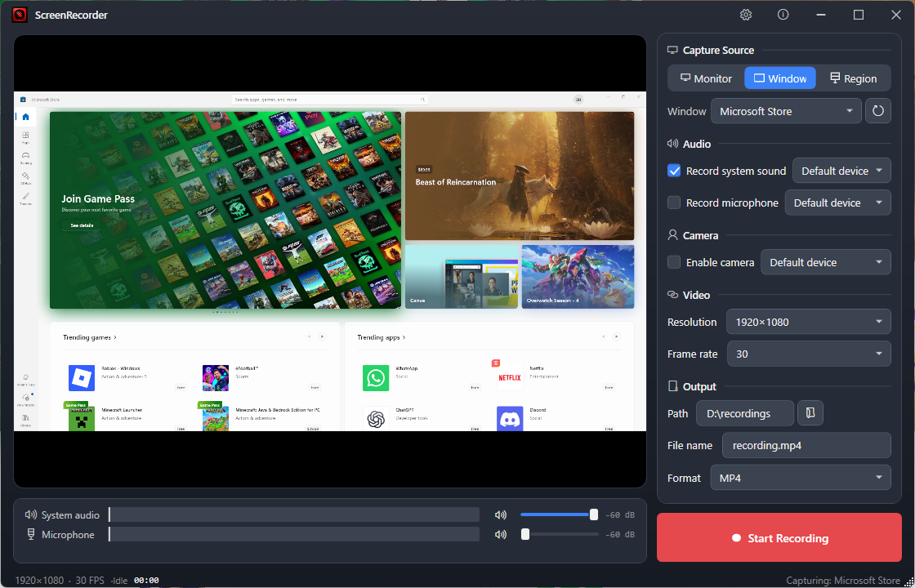This screenshot has height=588, width=915.
Task: Open the Window selection dropdown
Action: [x=786, y=111]
